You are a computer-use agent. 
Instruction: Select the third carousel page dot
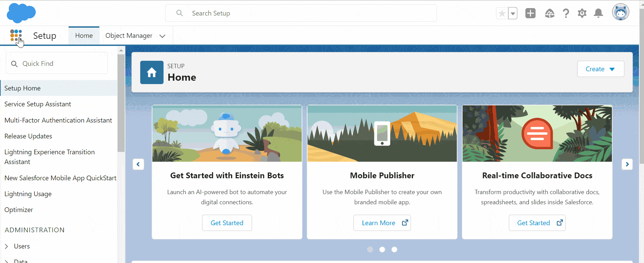coord(394,249)
